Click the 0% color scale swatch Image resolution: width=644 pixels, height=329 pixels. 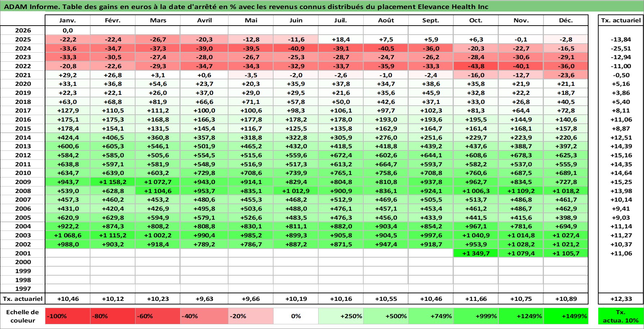pyautogui.click(x=296, y=316)
